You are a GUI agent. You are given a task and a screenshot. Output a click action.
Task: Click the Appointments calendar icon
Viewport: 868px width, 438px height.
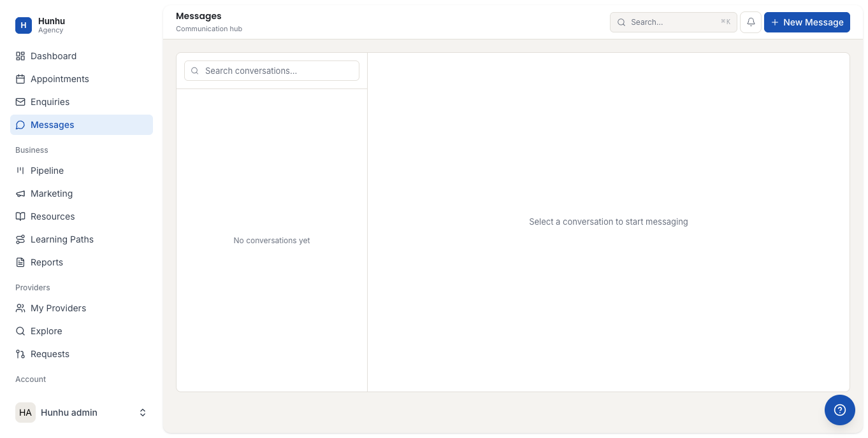[20, 79]
